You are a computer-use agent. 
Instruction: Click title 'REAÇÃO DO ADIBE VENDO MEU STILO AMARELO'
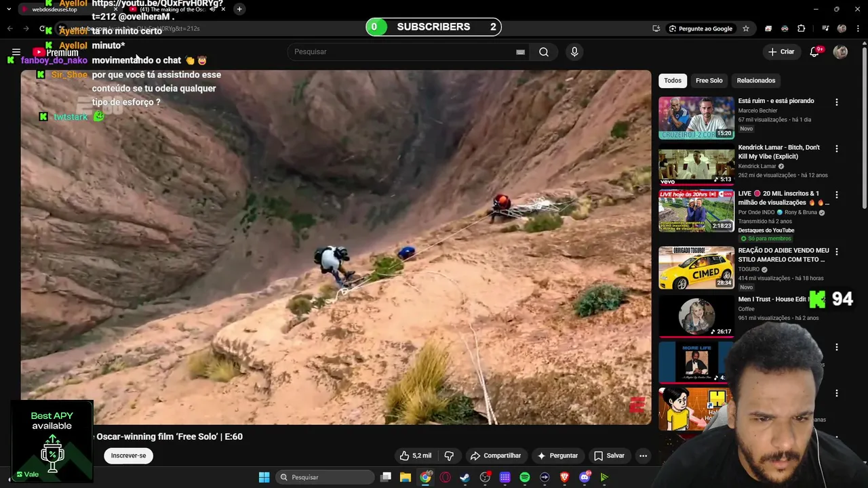783,255
